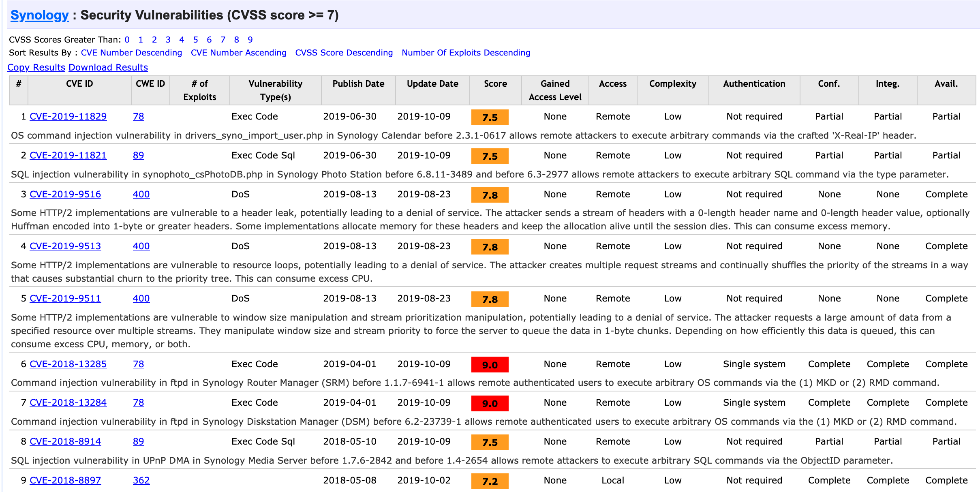Click the Publish Date column header
The height and width of the screenshot is (492, 980).
[358, 84]
